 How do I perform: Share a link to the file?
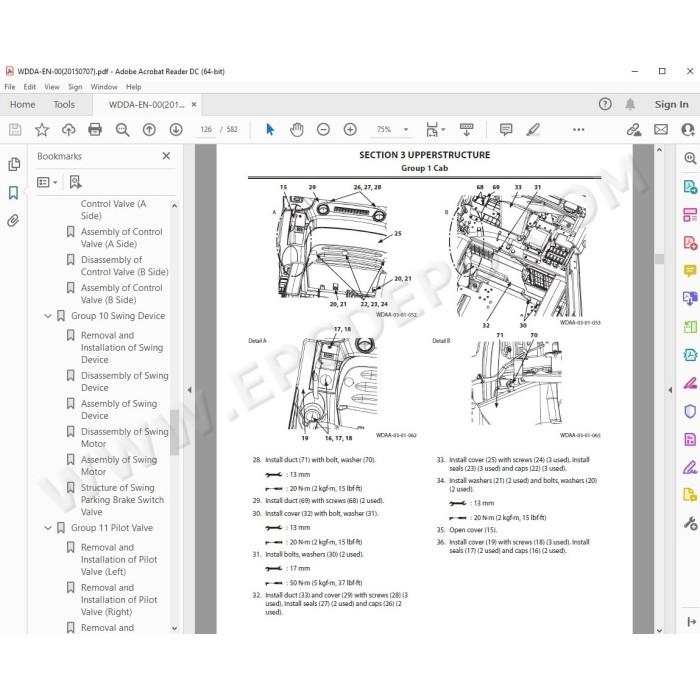634,129
